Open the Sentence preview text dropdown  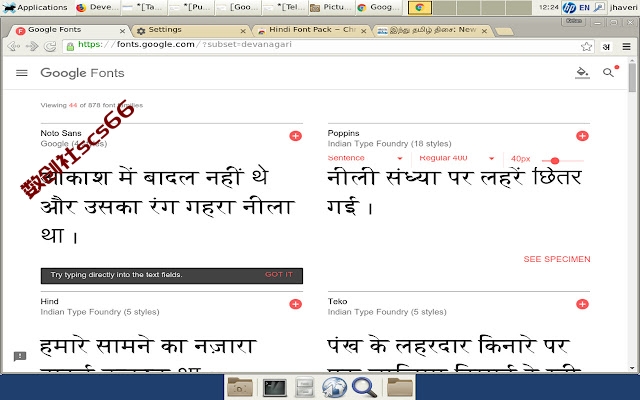365,158
